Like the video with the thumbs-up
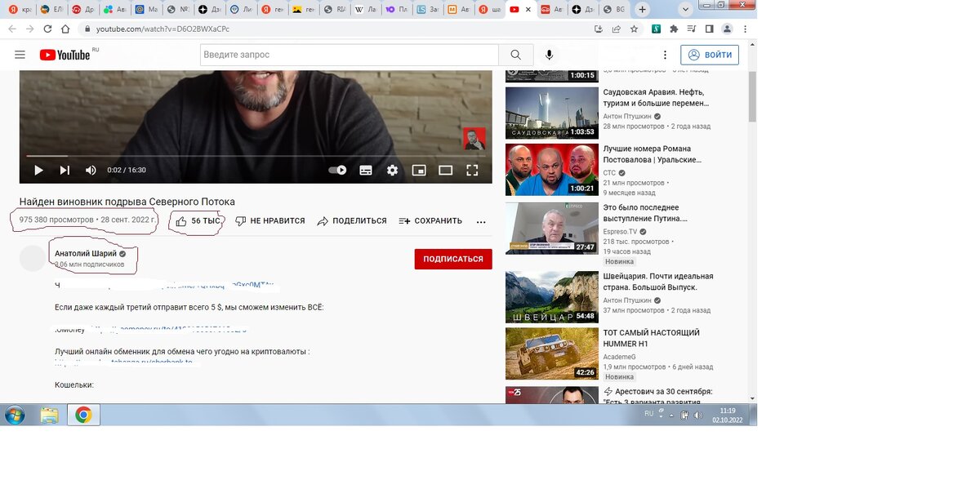Image resolution: width=980 pixels, height=489 pixels. (x=180, y=220)
